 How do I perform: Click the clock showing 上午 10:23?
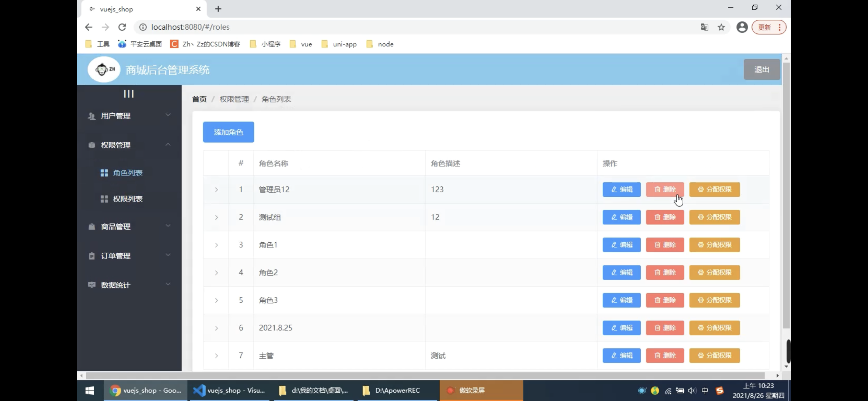(x=758, y=386)
